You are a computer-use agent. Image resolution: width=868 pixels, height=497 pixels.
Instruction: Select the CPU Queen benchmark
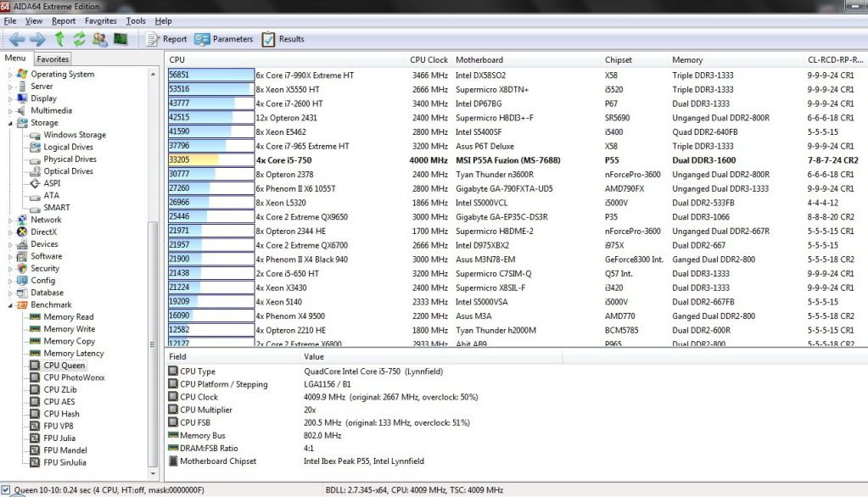(x=64, y=366)
